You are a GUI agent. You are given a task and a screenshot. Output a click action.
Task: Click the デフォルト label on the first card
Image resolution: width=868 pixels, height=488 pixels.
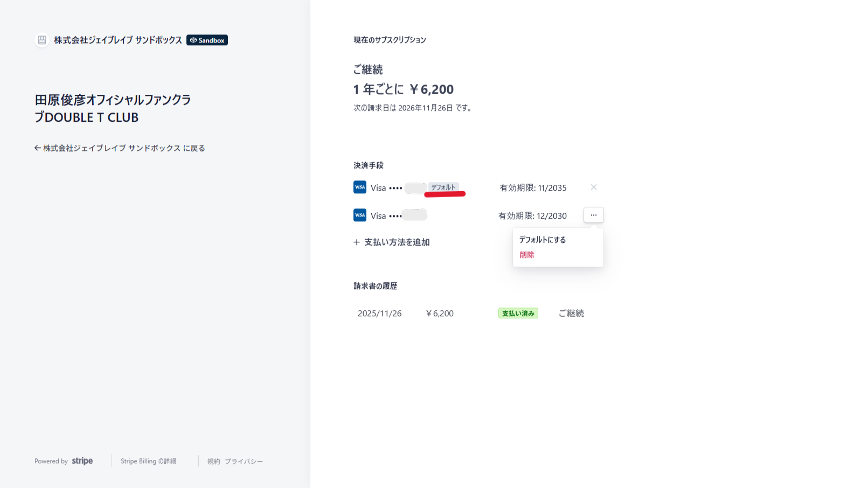click(443, 187)
